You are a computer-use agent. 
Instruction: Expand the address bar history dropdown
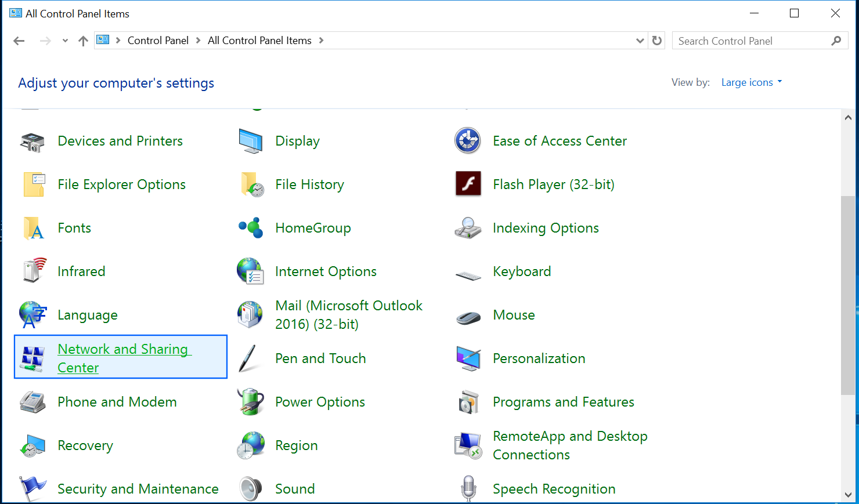pyautogui.click(x=640, y=41)
